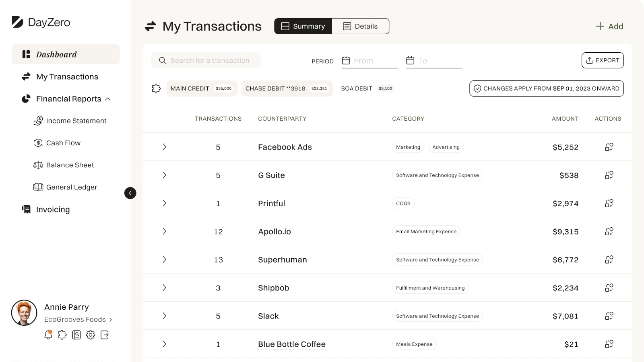Click the action icon for Slack

[x=609, y=316]
